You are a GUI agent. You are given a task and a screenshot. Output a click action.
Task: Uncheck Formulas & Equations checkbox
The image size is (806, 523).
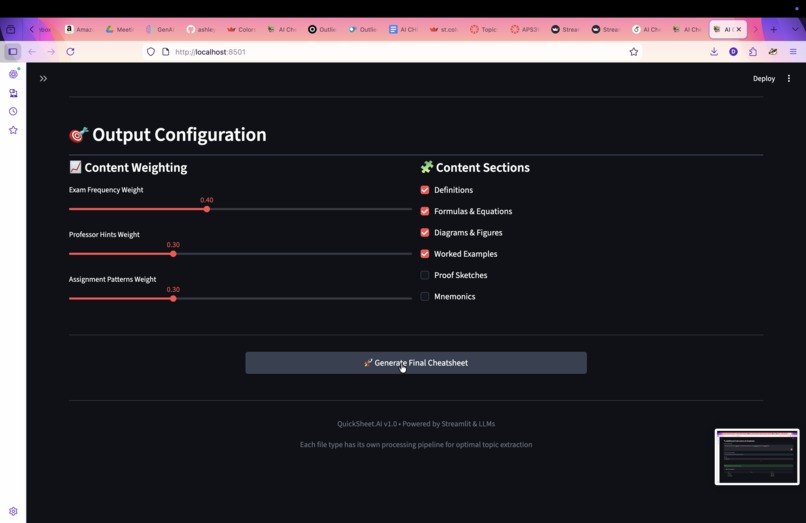click(x=425, y=211)
